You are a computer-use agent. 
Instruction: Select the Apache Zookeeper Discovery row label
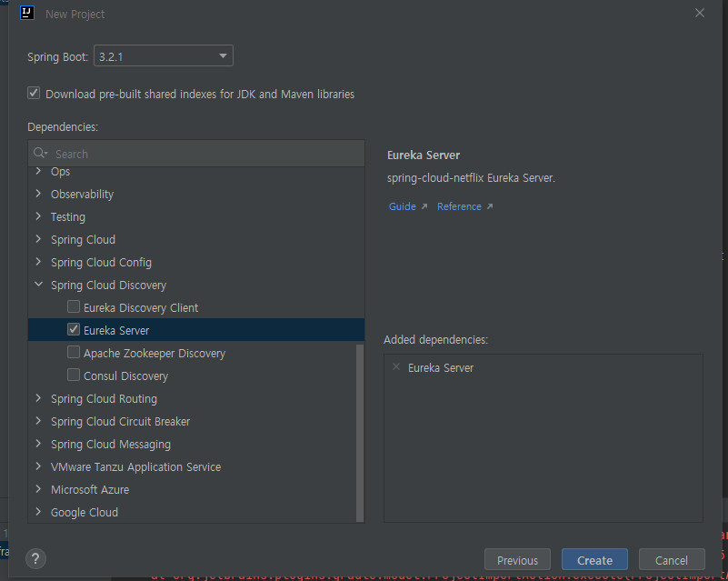coord(155,354)
